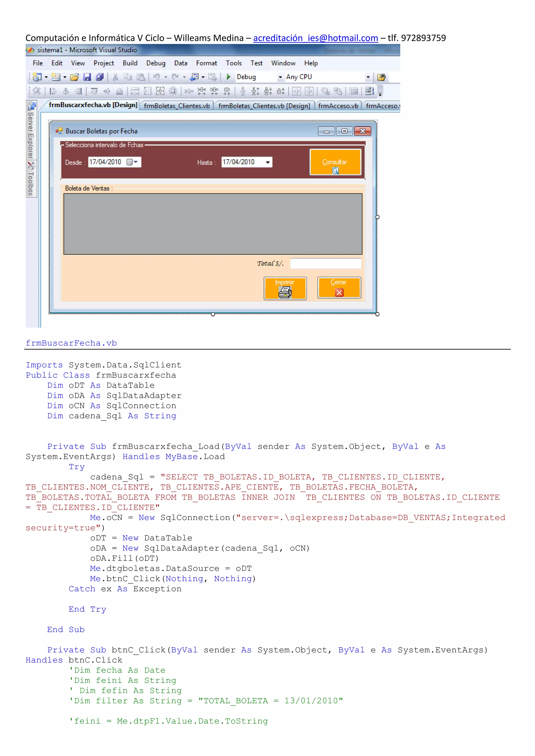Open the acreditación_ies@hotmail.com email link
This screenshot has height=756, width=535.
tap(316, 38)
